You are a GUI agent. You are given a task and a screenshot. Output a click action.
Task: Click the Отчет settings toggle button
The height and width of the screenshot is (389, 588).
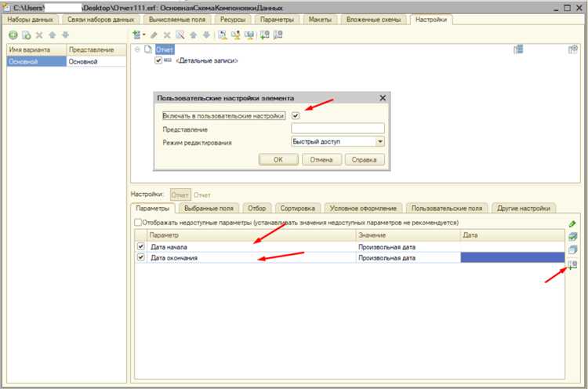point(180,194)
